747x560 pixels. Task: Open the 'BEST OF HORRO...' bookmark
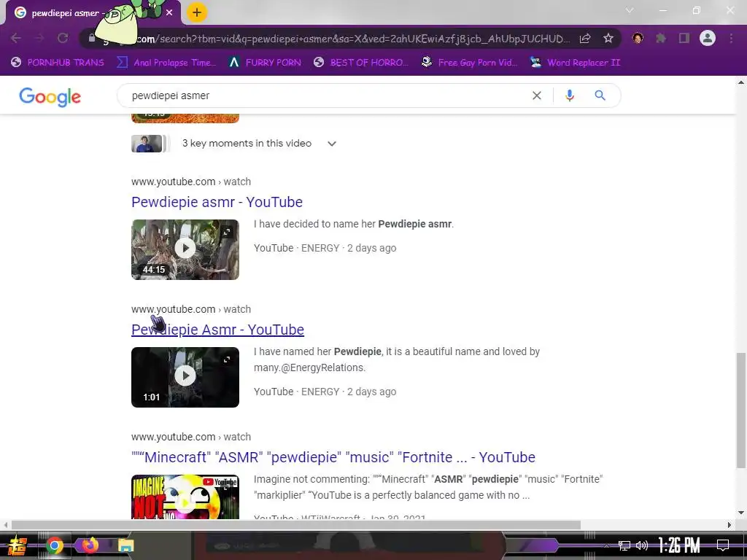click(x=361, y=63)
